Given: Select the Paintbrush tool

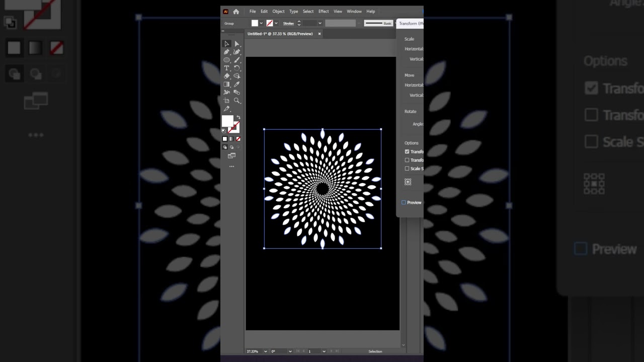Looking at the screenshot, I should pos(237,60).
